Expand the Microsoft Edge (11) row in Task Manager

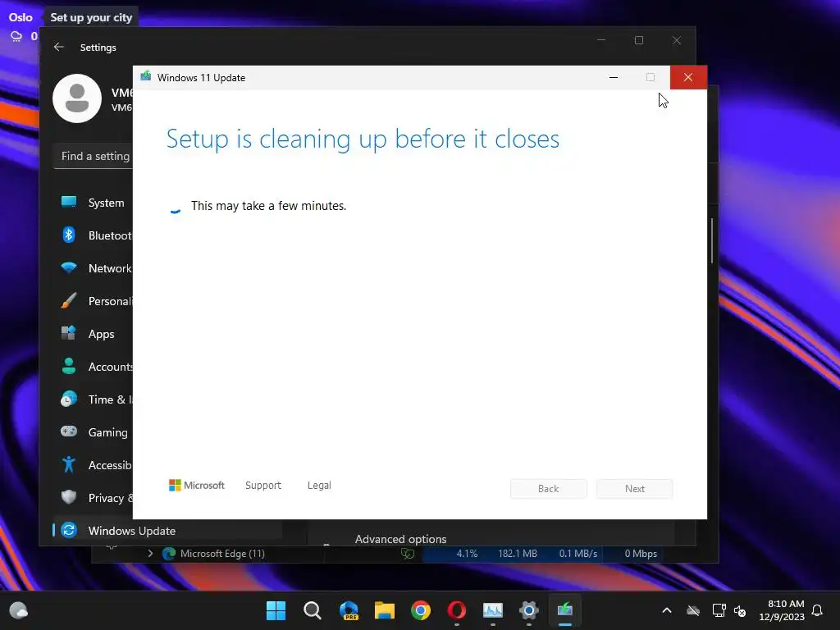(x=150, y=554)
